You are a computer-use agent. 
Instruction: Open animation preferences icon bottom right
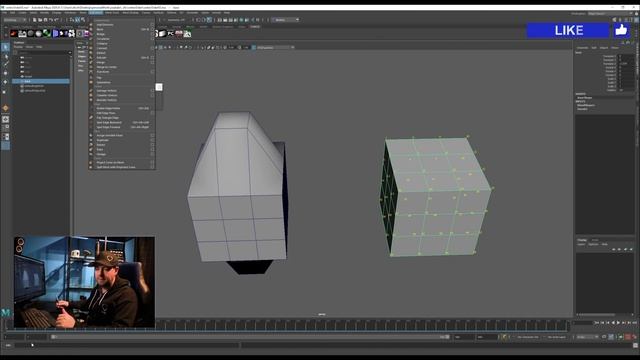point(634,337)
